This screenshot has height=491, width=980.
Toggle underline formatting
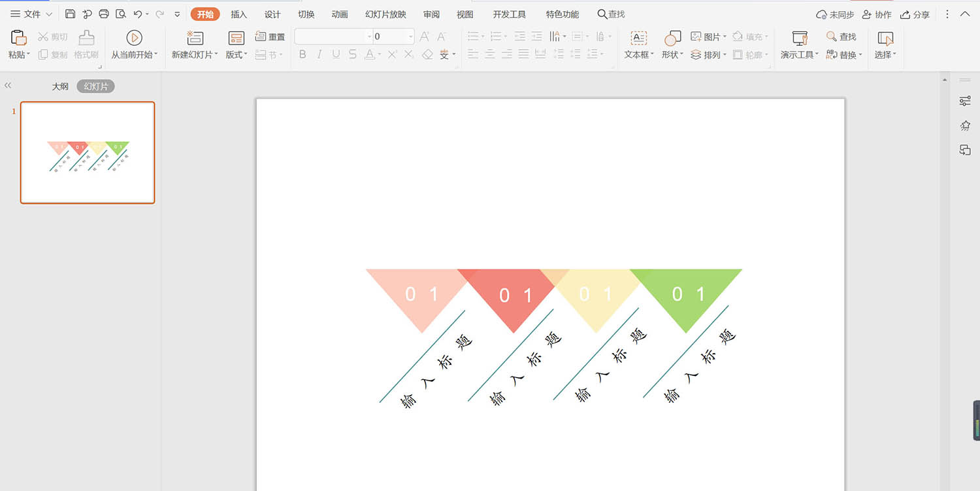[336, 55]
